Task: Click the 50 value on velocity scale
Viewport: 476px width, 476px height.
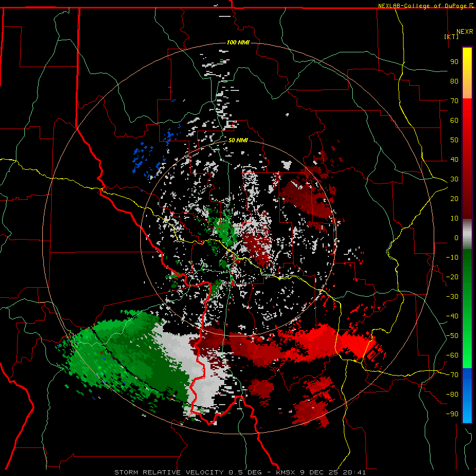Action: pos(454,140)
